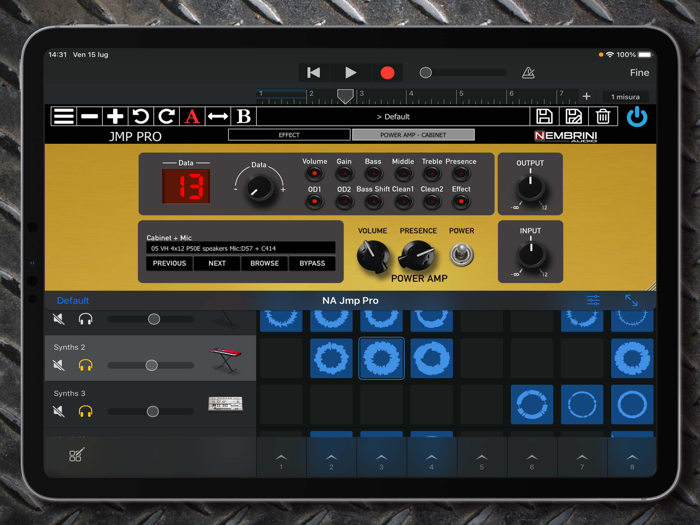Switch to the POWER AMP - CABINET tab
Image resolution: width=700 pixels, height=525 pixels.
point(413,135)
